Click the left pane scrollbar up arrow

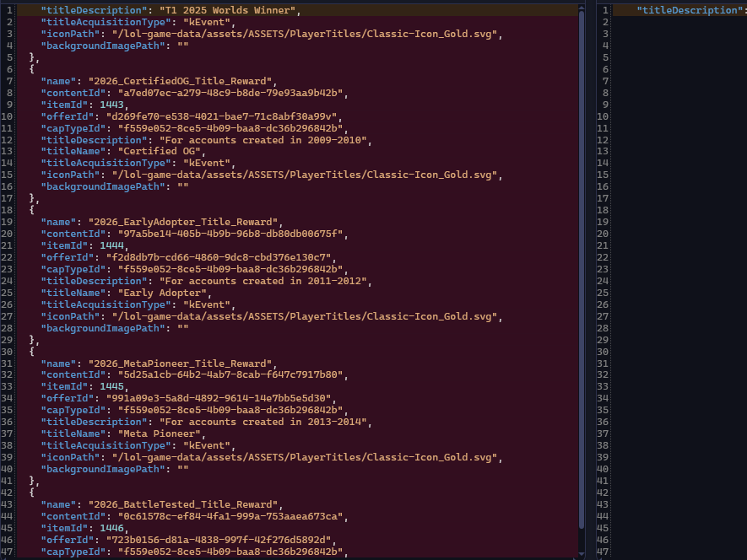pos(582,7)
